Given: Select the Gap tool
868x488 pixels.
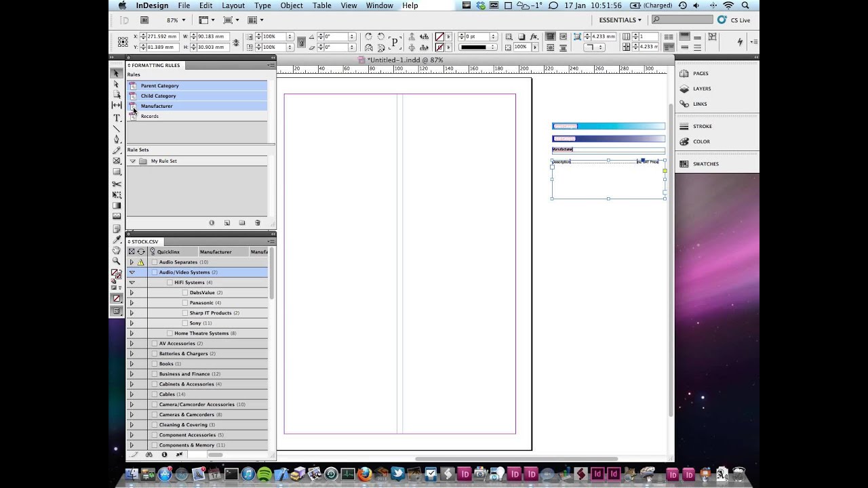Looking at the screenshot, I should (x=116, y=106).
